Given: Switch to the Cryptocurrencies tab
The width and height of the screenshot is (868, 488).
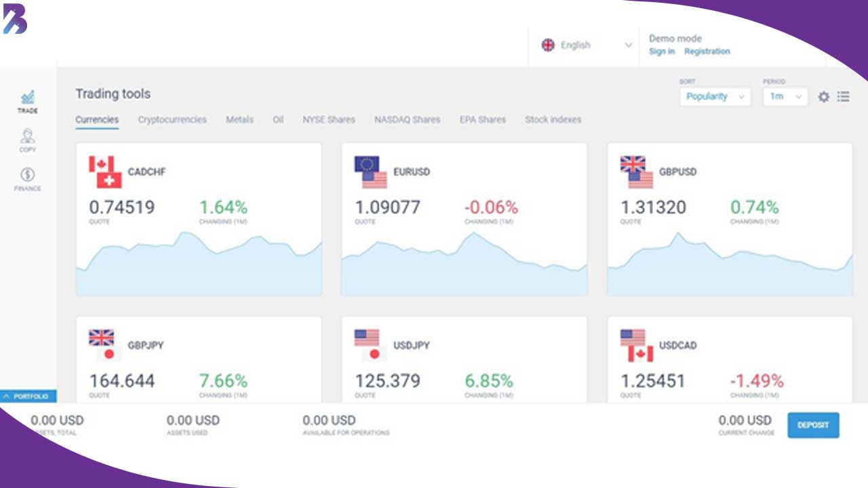Looking at the screenshot, I should 172,120.
